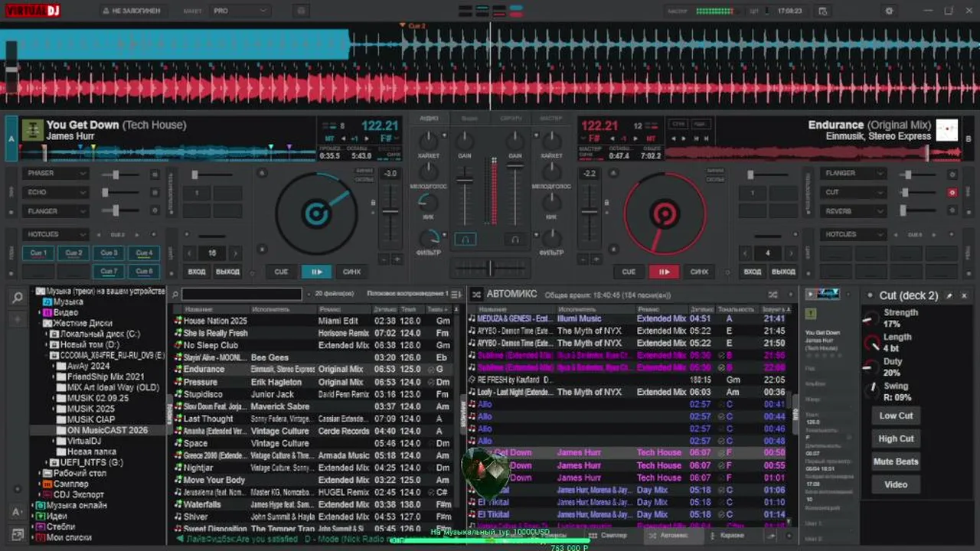Viewport: 980px width, 551px height.
Task: Toggle Mute Beats in the Cut panel
Action: [896, 462]
